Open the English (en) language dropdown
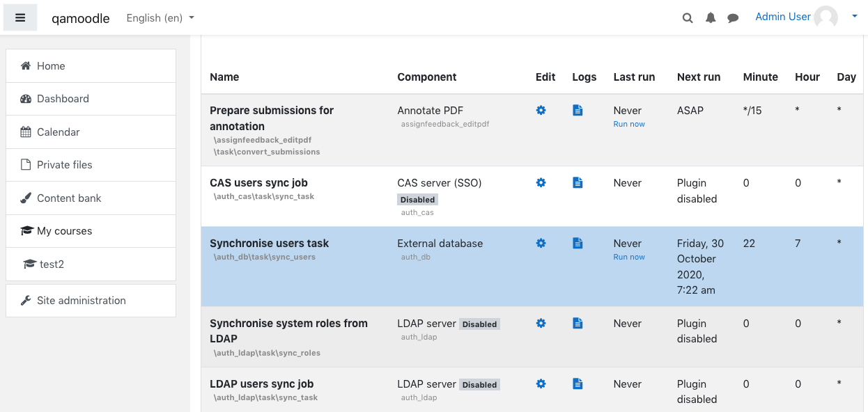868x412 pixels. pyautogui.click(x=160, y=18)
